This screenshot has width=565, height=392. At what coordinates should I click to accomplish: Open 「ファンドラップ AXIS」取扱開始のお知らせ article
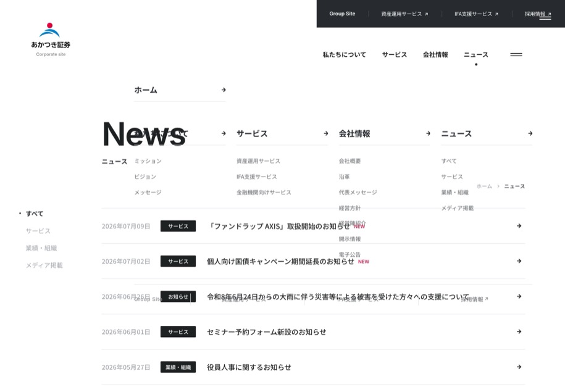pos(279,227)
